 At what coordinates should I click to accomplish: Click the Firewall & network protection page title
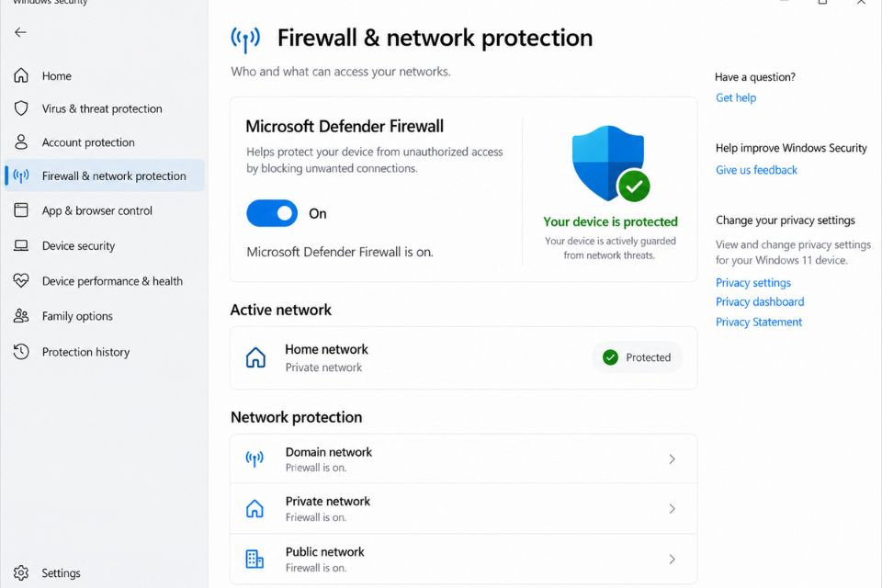click(x=435, y=39)
